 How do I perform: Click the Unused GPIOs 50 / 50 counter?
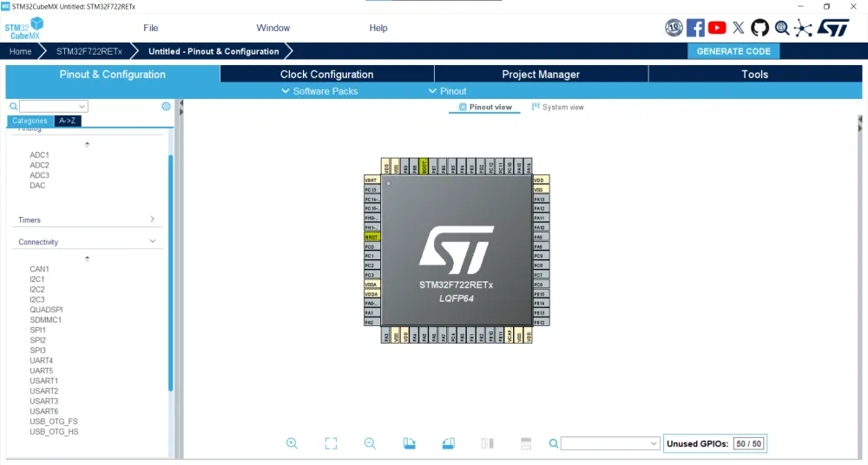(x=714, y=443)
